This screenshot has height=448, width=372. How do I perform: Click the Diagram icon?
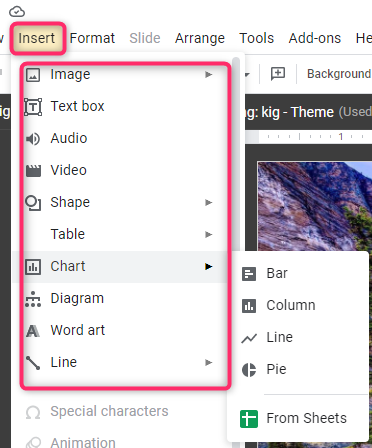coord(33,299)
